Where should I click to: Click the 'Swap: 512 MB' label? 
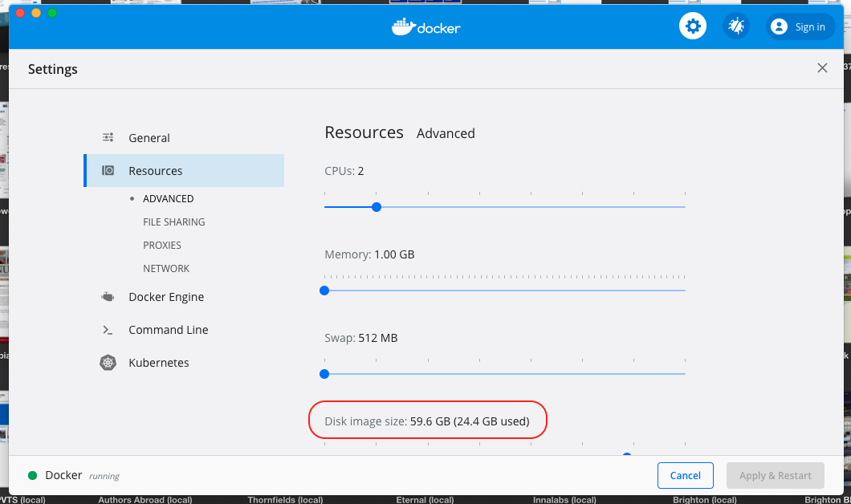pyautogui.click(x=361, y=338)
